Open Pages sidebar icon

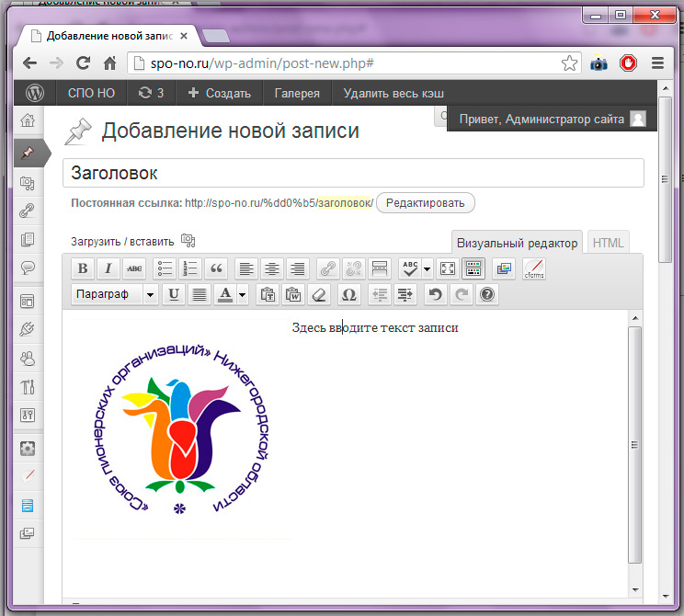28,239
